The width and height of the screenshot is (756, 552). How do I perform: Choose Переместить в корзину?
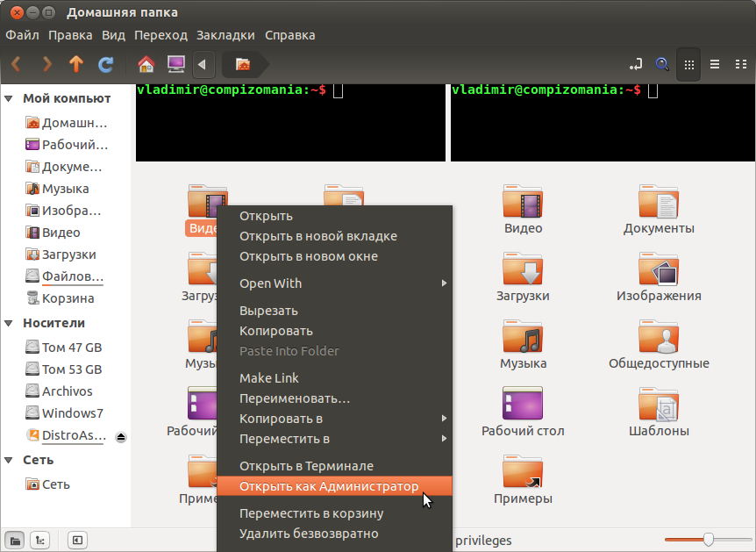(335, 513)
